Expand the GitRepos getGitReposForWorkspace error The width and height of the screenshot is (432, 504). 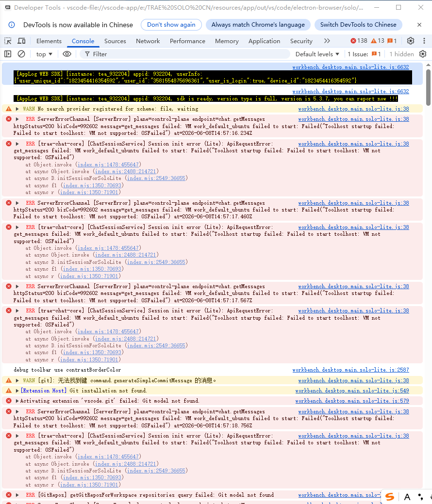tap(17, 495)
